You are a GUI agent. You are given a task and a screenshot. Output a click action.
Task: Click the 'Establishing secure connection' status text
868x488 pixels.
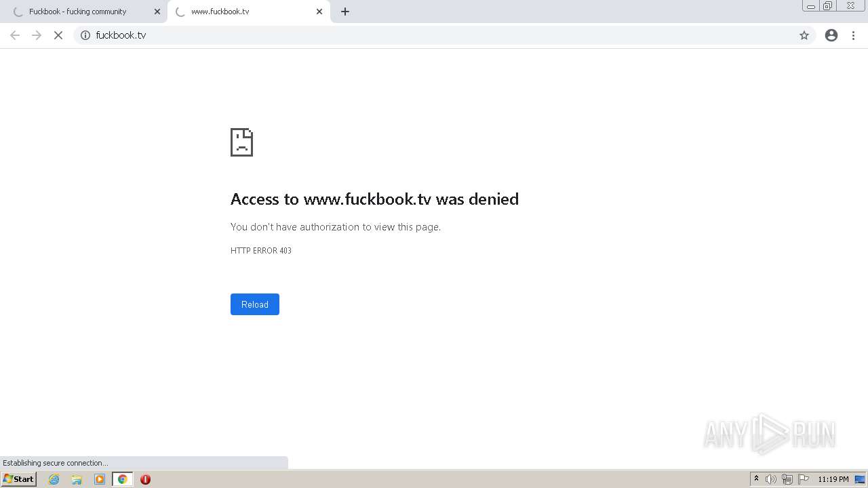coord(56,463)
